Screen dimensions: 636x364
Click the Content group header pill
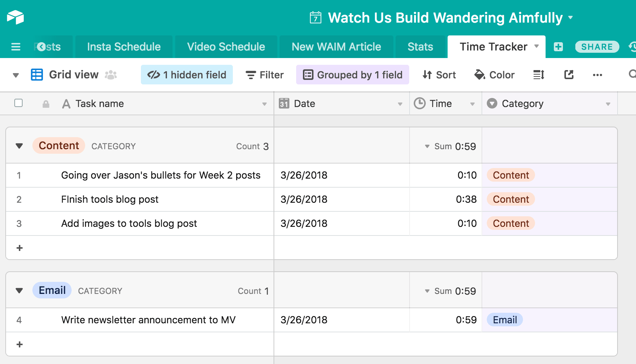pyautogui.click(x=59, y=145)
